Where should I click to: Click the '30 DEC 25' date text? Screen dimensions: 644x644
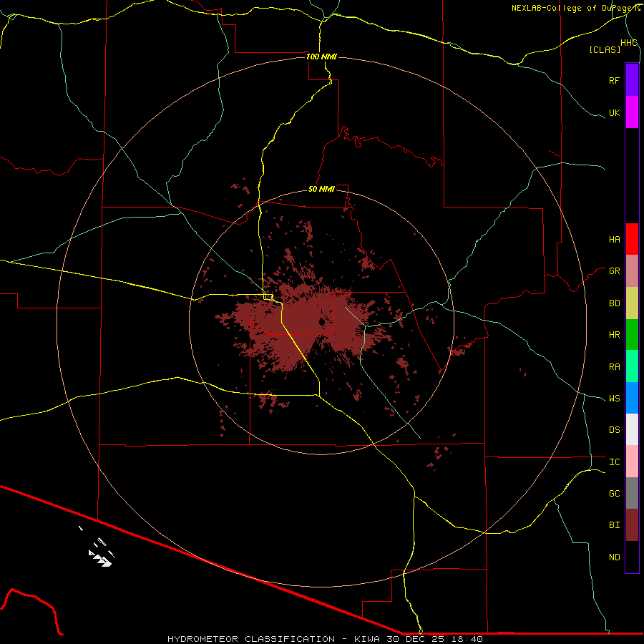pos(415,639)
